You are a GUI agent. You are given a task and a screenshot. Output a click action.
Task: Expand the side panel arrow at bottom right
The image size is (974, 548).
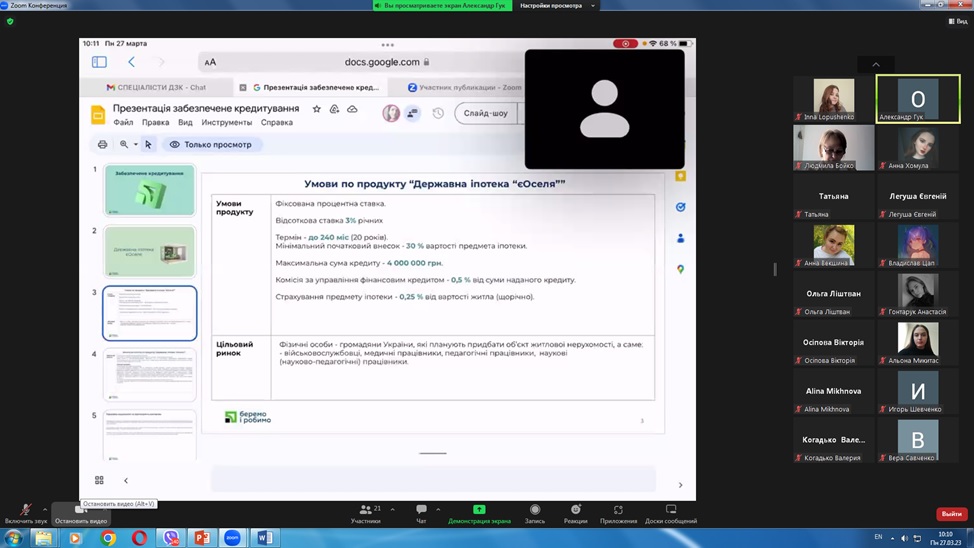point(680,485)
